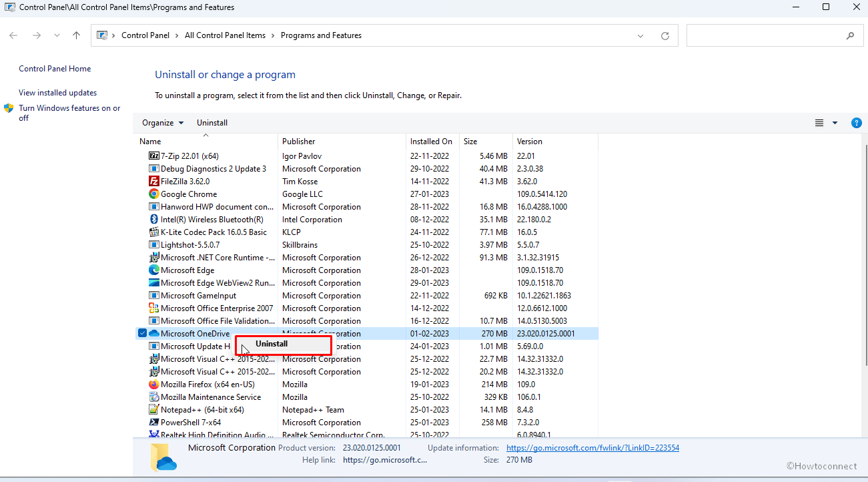Select the Notepad++ program icon
Image resolution: width=868 pixels, height=482 pixels.
tap(154, 410)
